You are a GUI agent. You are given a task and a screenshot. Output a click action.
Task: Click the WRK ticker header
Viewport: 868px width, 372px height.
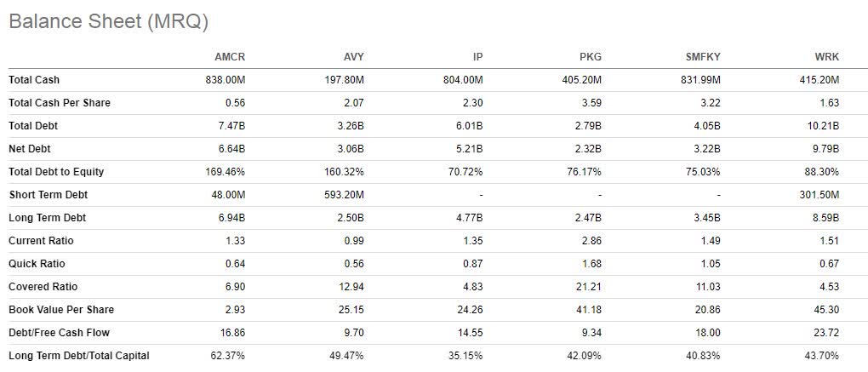pos(828,56)
